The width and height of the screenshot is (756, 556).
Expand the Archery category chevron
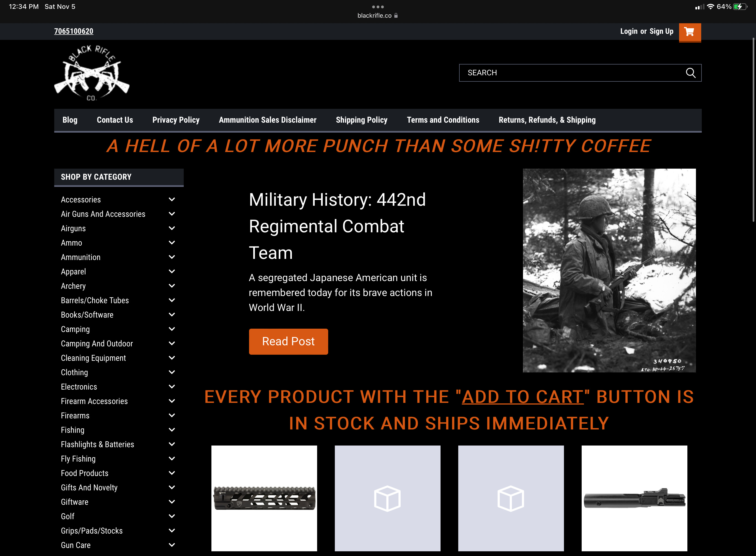(172, 286)
